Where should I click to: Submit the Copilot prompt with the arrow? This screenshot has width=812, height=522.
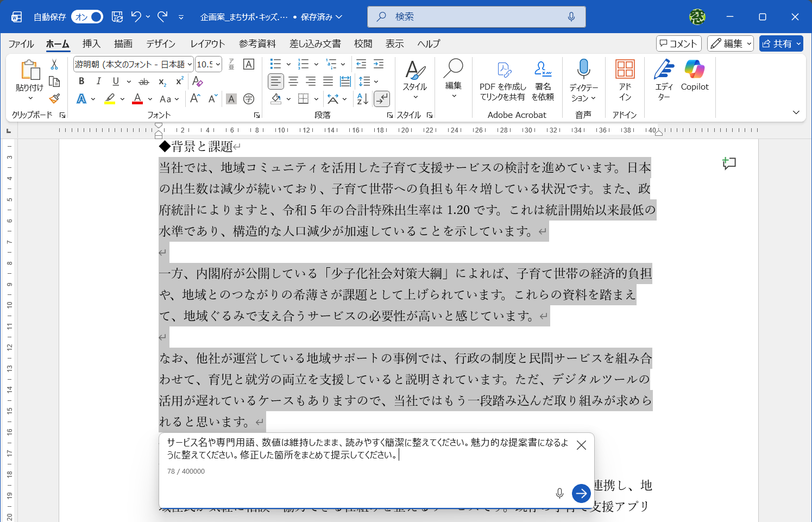coord(581,493)
